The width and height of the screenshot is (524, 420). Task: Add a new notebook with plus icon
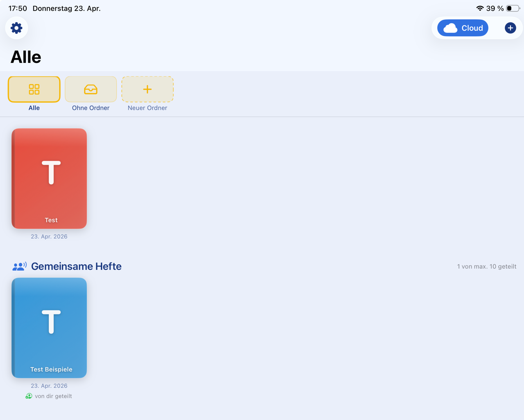click(x=510, y=28)
